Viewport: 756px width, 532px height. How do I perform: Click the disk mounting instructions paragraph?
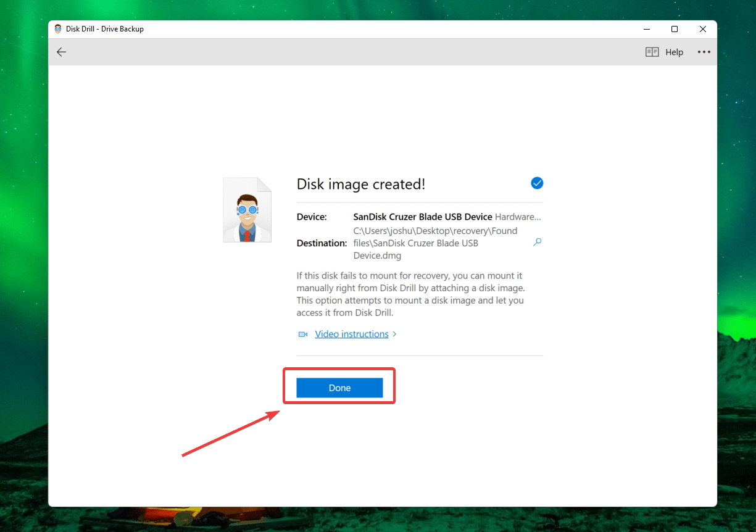click(x=410, y=294)
